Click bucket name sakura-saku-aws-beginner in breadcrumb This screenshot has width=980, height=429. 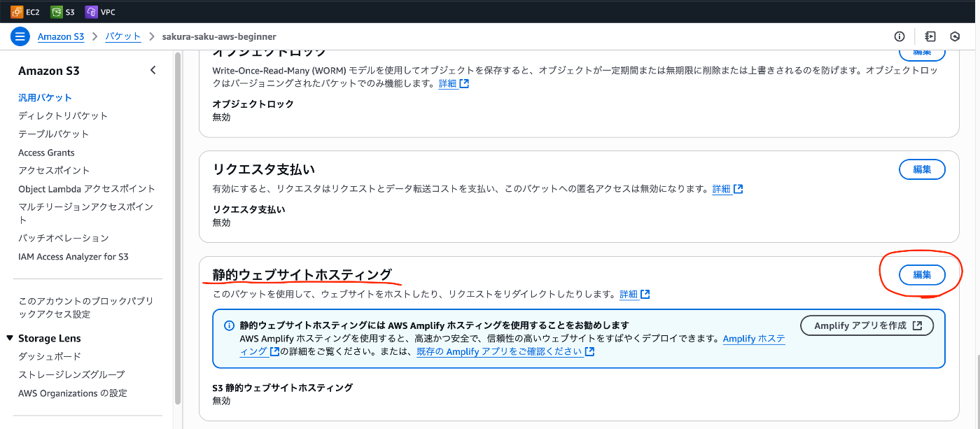coord(219,36)
